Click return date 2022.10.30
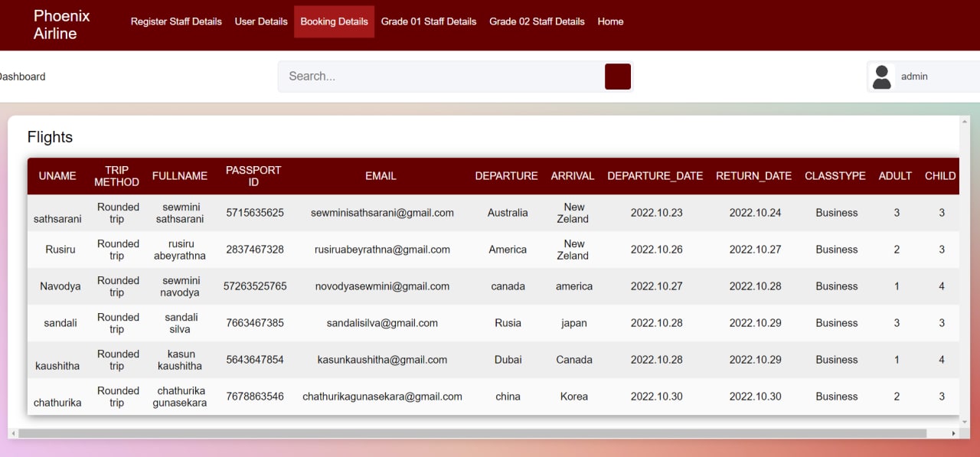Screen dimensions: 980x457 coord(755,397)
